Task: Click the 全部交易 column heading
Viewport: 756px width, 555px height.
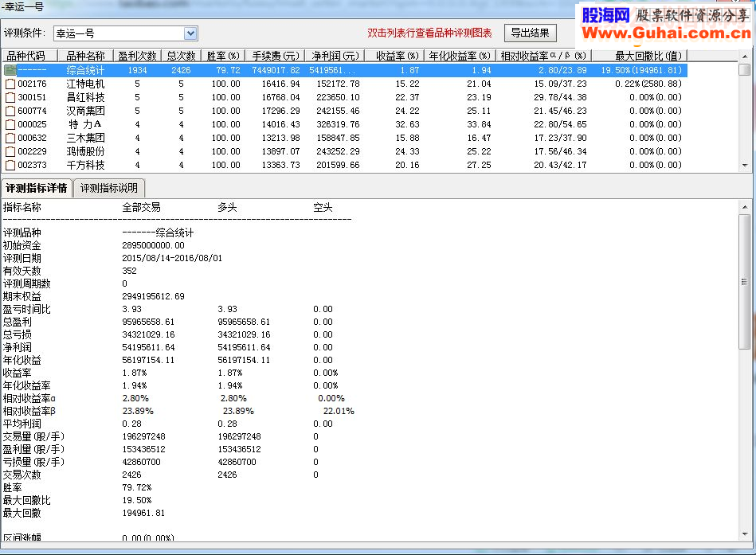Action: tap(141, 208)
